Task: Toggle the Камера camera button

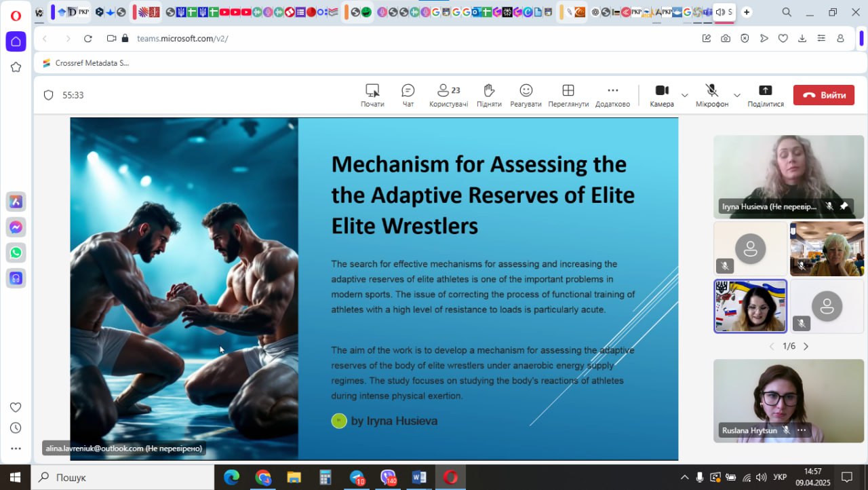Action: (x=662, y=95)
